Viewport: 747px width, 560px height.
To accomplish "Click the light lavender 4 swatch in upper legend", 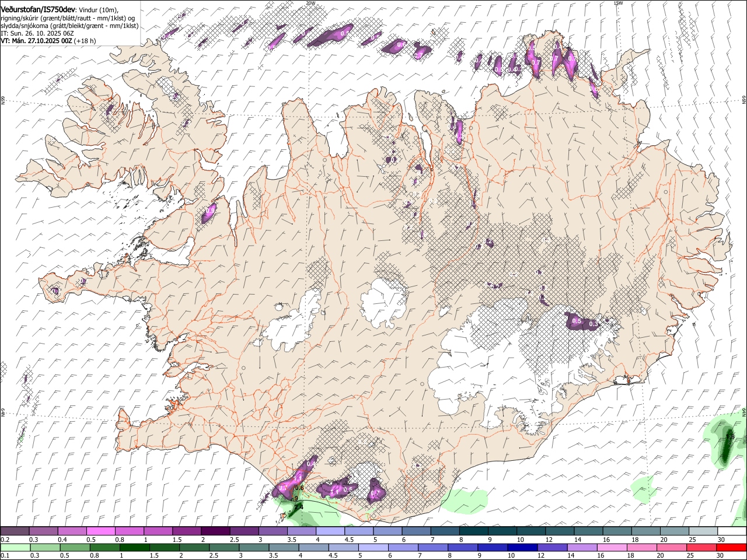I will click(x=330, y=531).
